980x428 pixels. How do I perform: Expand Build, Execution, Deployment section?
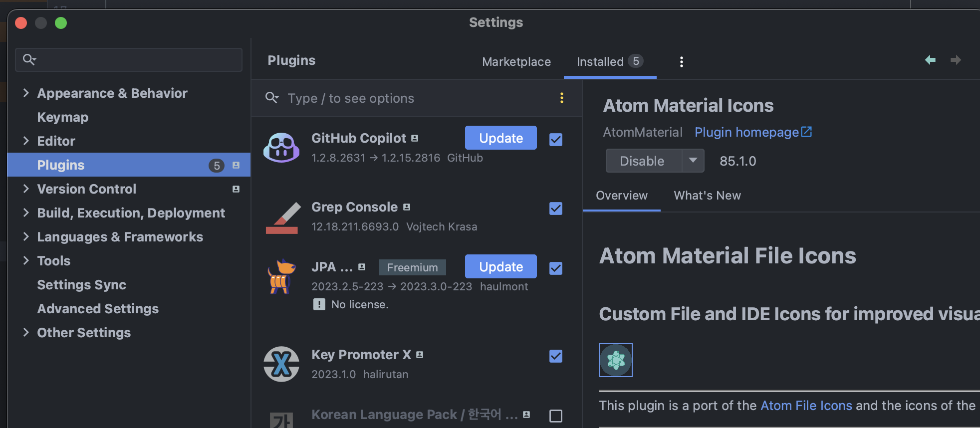(x=26, y=213)
